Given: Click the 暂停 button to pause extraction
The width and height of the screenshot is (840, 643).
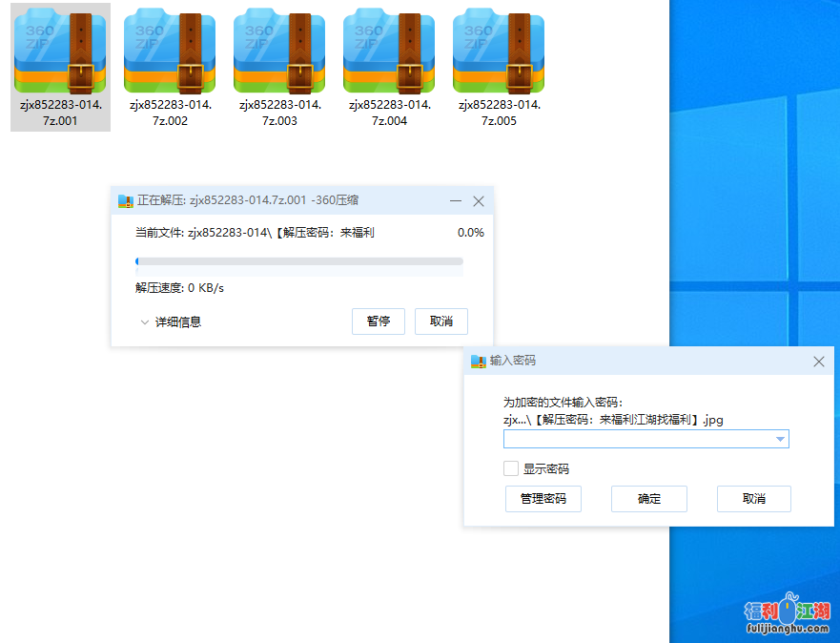Looking at the screenshot, I should [x=379, y=321].
